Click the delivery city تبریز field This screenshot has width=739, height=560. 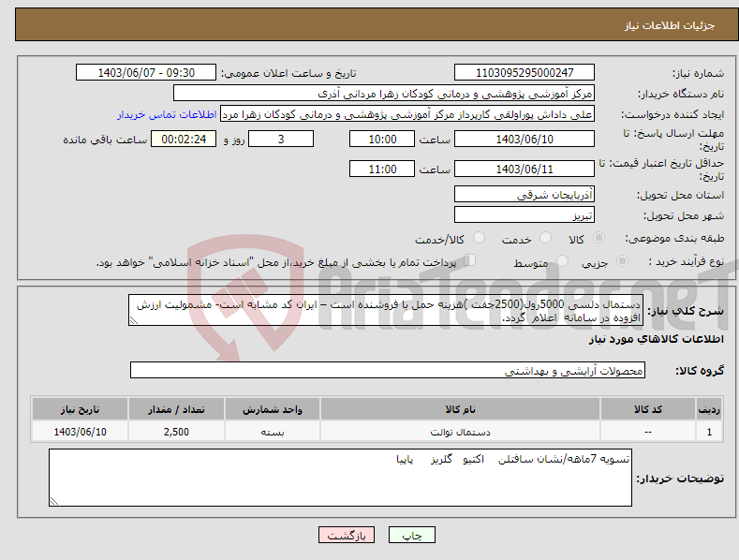525,215
